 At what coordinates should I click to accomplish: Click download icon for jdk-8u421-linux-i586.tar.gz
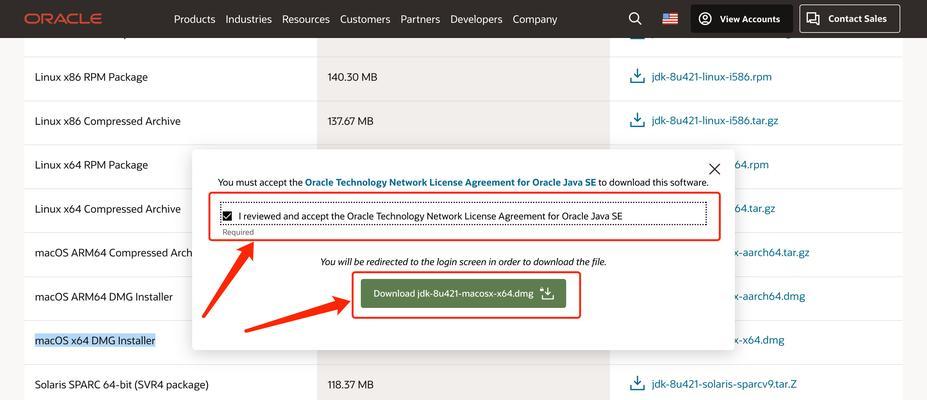click(x=637, y=121)
